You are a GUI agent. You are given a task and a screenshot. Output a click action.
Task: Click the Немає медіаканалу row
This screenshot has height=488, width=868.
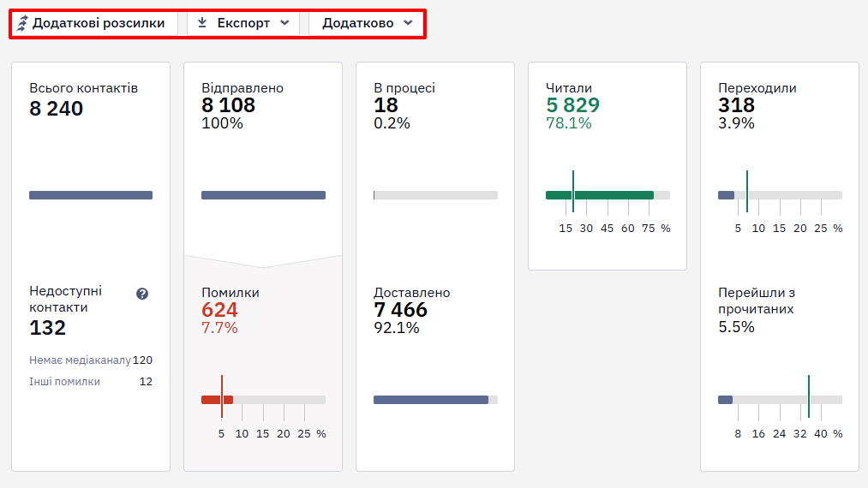point(91,360)
